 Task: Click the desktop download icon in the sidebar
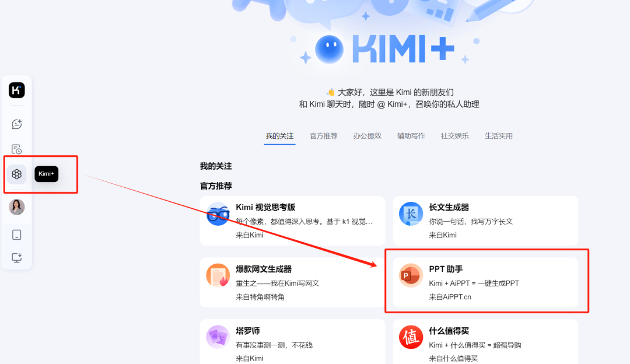(16, 257)
